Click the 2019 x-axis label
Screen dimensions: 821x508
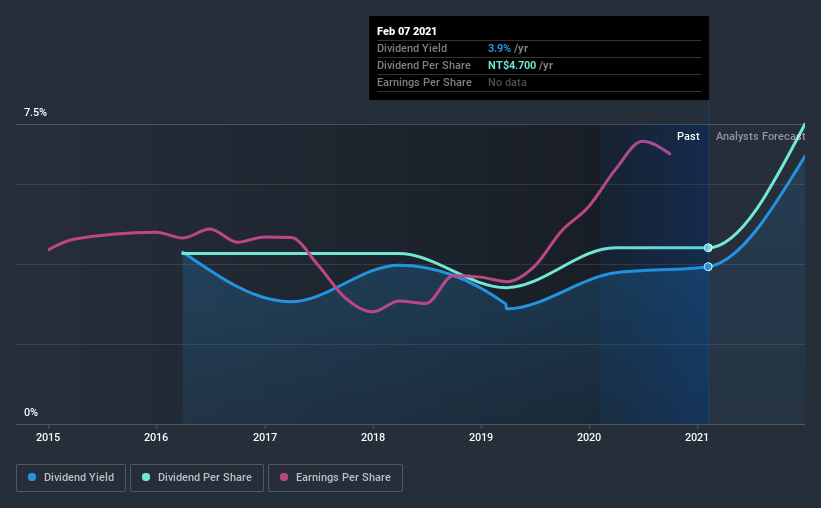pos(481,437)
